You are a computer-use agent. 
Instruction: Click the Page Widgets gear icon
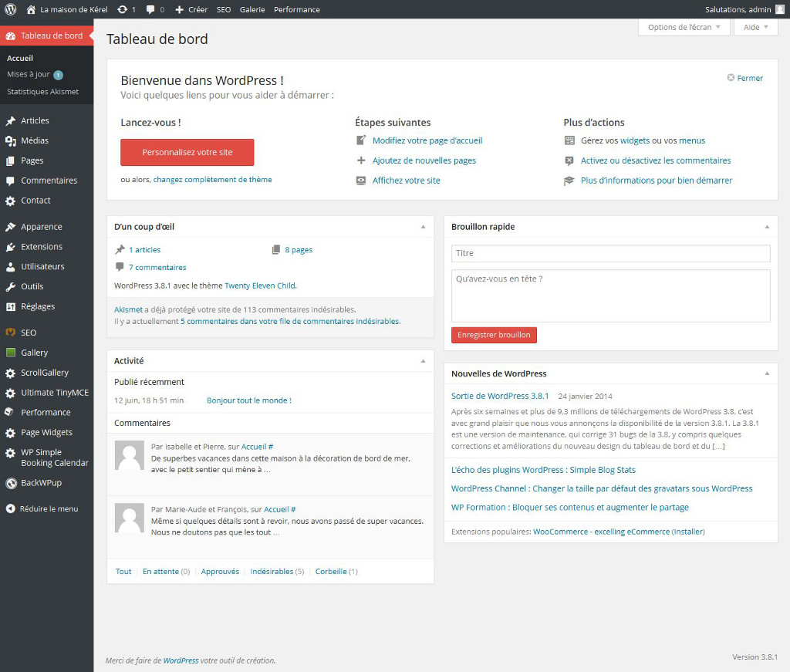pyautogui.click(x=11, y=433)
